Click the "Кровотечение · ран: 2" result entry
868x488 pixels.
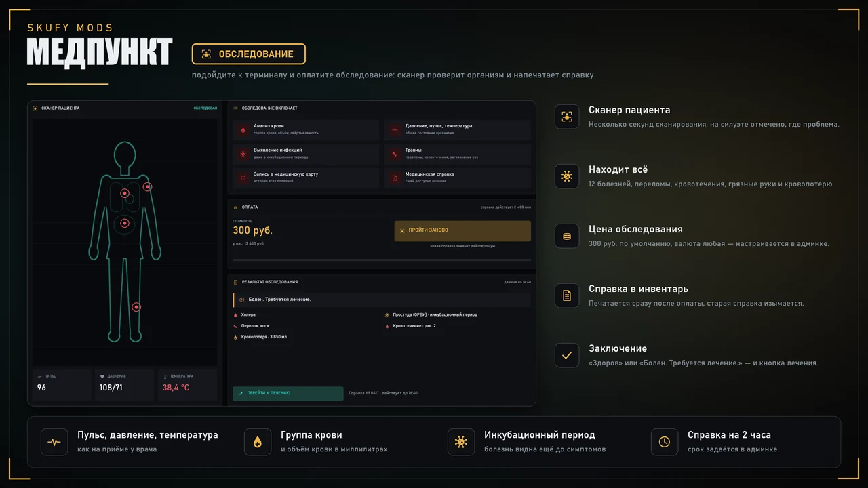[410, 326]
